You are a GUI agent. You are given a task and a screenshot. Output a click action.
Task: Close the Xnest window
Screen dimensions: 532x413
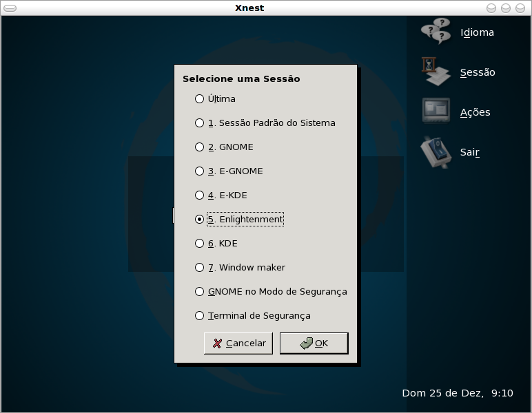pyautogui.click(x=520, y=8)
